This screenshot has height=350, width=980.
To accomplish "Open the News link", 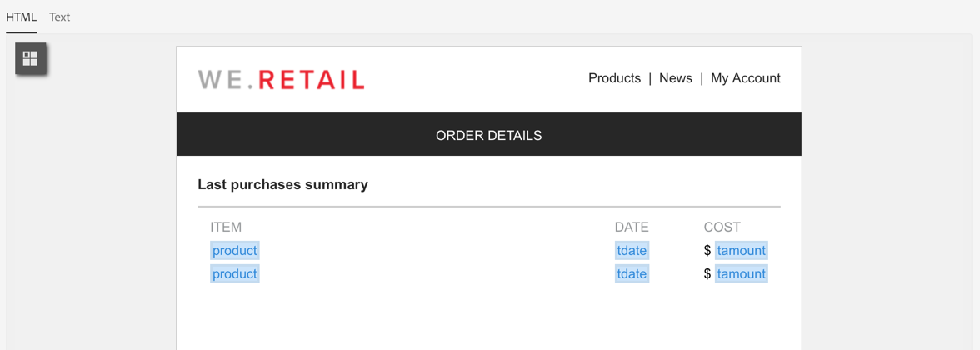I will tap(675, 78).
